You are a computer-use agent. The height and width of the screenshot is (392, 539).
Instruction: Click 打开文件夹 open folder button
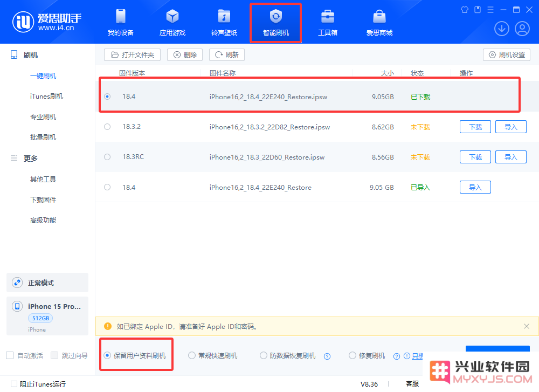point(133,54)
